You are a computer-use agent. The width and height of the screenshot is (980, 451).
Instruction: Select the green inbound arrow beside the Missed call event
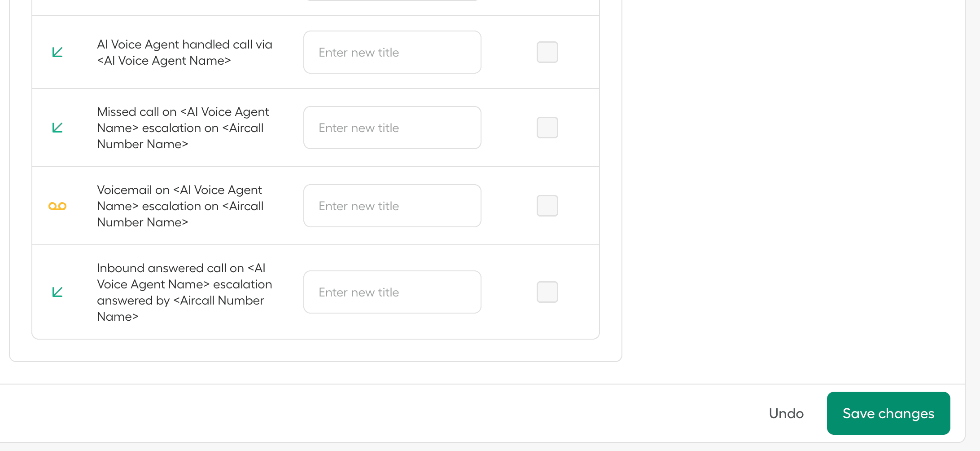click(x=57, y=128)
